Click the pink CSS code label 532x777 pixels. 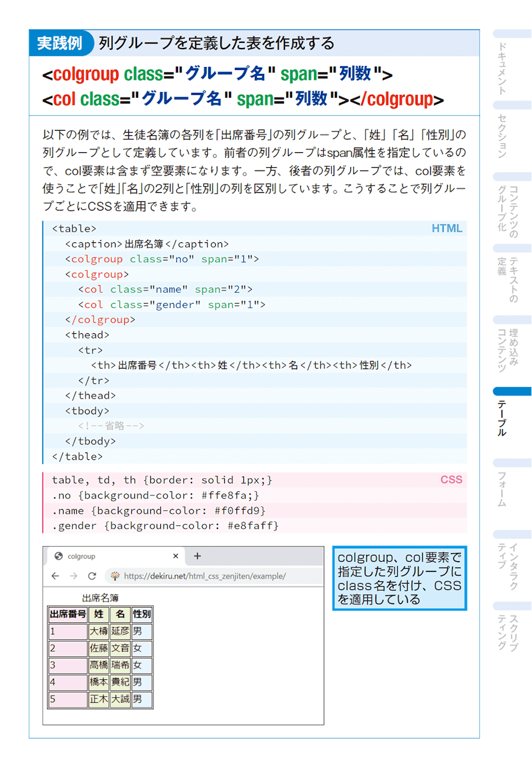point(452,480)
